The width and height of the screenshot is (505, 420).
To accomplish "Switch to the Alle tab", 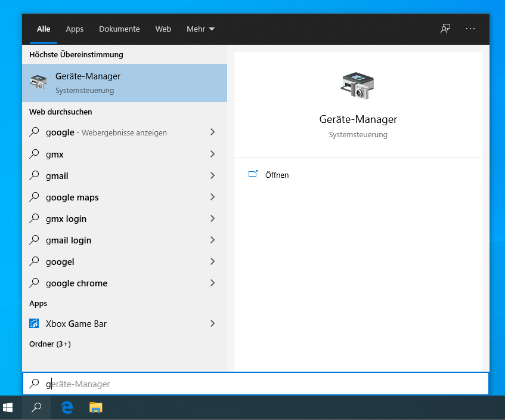I will point(44,29).
